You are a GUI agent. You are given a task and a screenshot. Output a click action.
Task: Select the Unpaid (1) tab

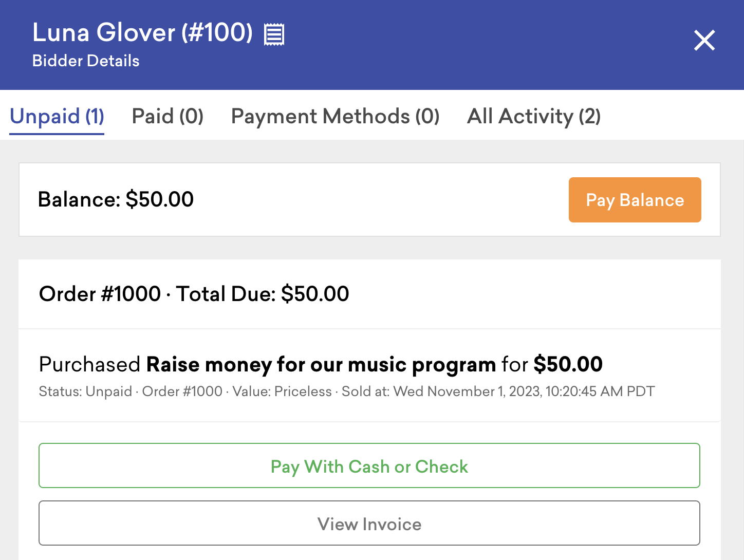(57, 117)
